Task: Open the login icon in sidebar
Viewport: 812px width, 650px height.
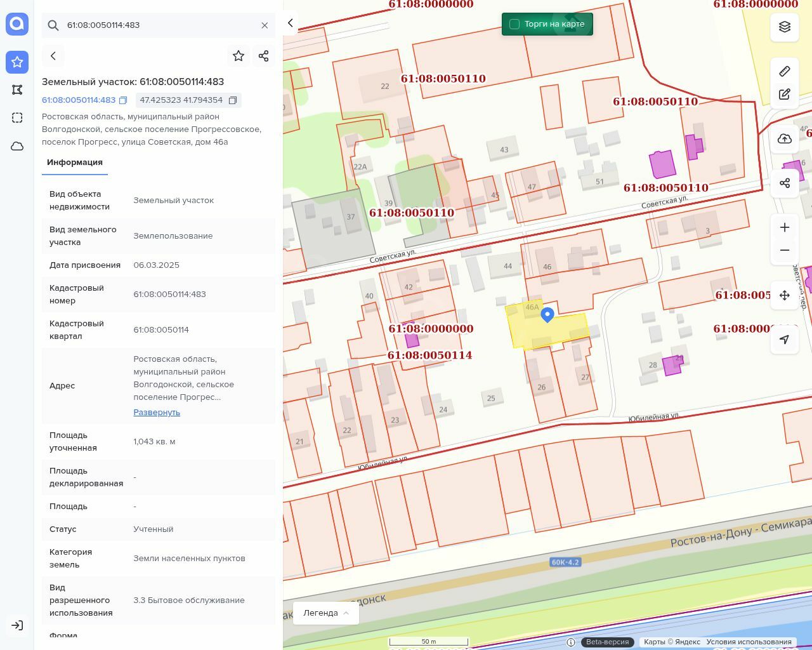Action: pyautogui.click(x=17, y=625)
